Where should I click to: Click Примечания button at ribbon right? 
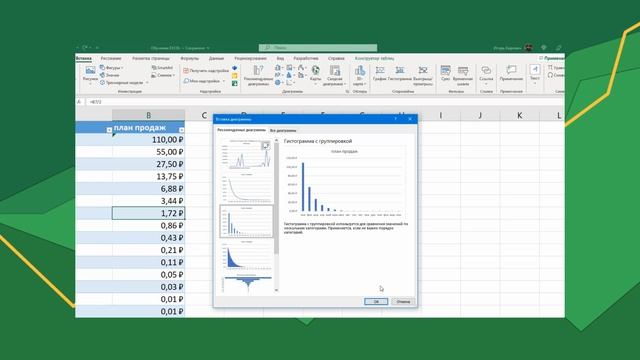click(x=552, y=58)
